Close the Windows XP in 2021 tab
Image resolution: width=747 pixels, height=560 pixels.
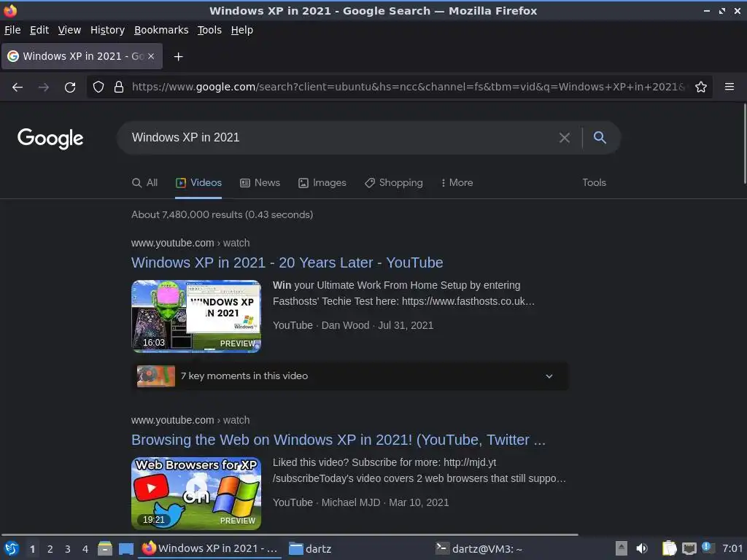pos(150,56)
